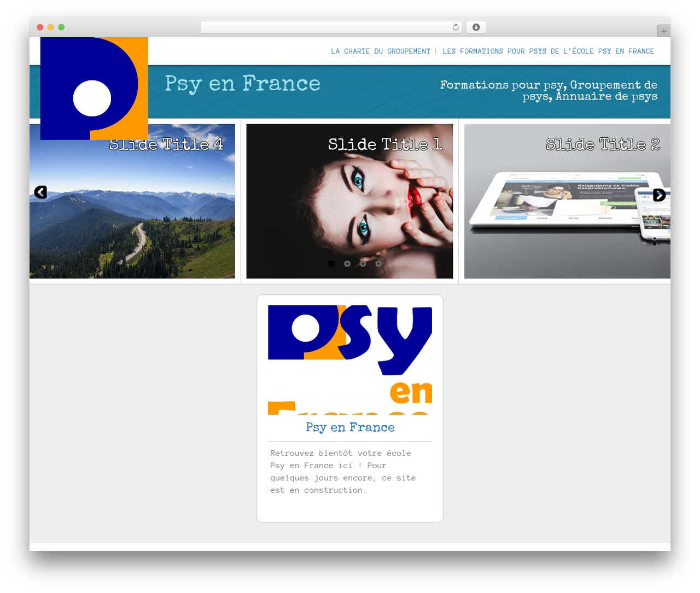Select the first slider pagination dot
The image size is (700, 593).
331,264
